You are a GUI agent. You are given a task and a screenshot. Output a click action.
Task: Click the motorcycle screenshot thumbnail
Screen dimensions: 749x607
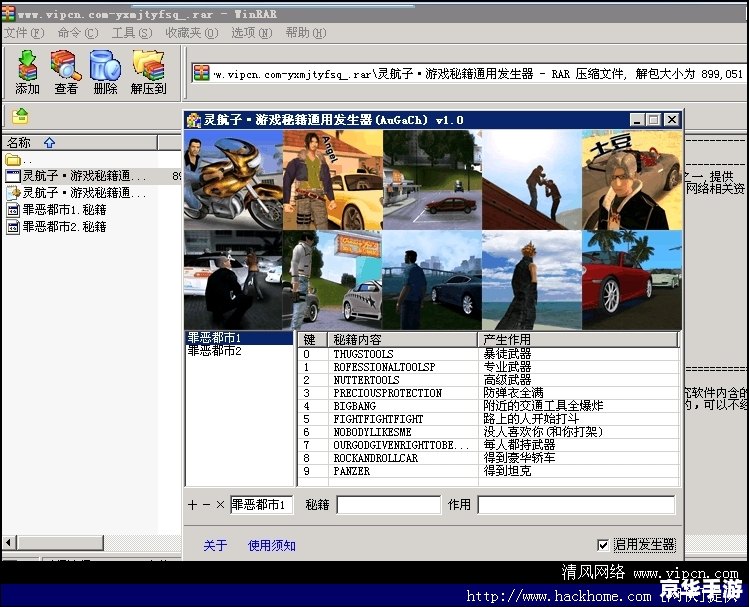coord(234,180)
